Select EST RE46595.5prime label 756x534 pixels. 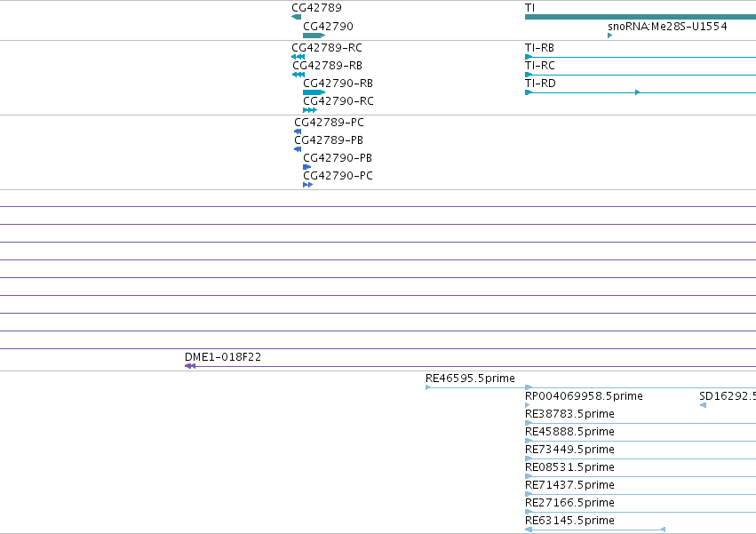coord(470,379)
